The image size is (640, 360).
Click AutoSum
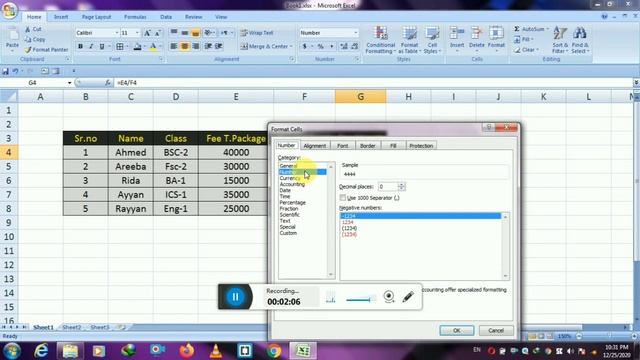[x=531, y=29]
